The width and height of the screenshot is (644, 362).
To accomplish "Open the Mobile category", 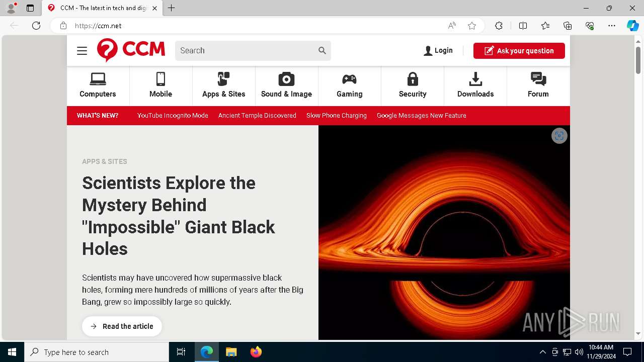I will coord(161,86).
